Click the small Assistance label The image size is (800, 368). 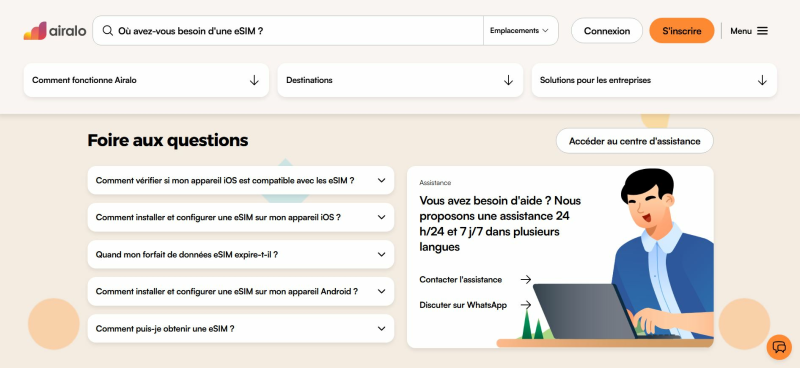click(435, 183)
